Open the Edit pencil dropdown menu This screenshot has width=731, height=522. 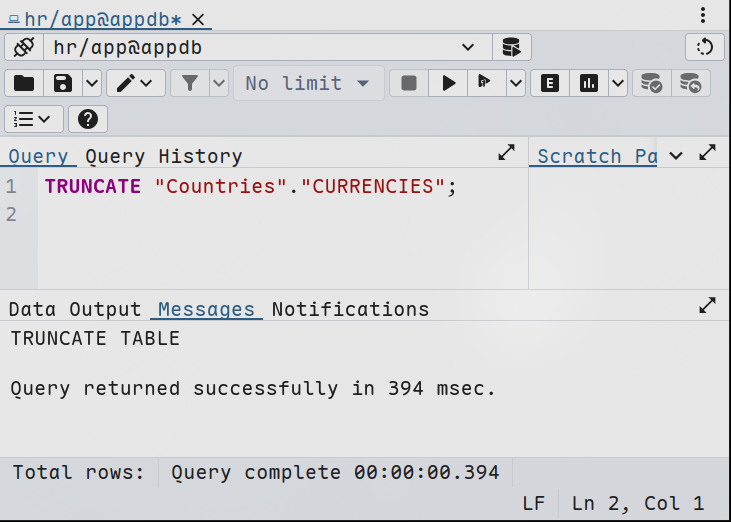137,83
